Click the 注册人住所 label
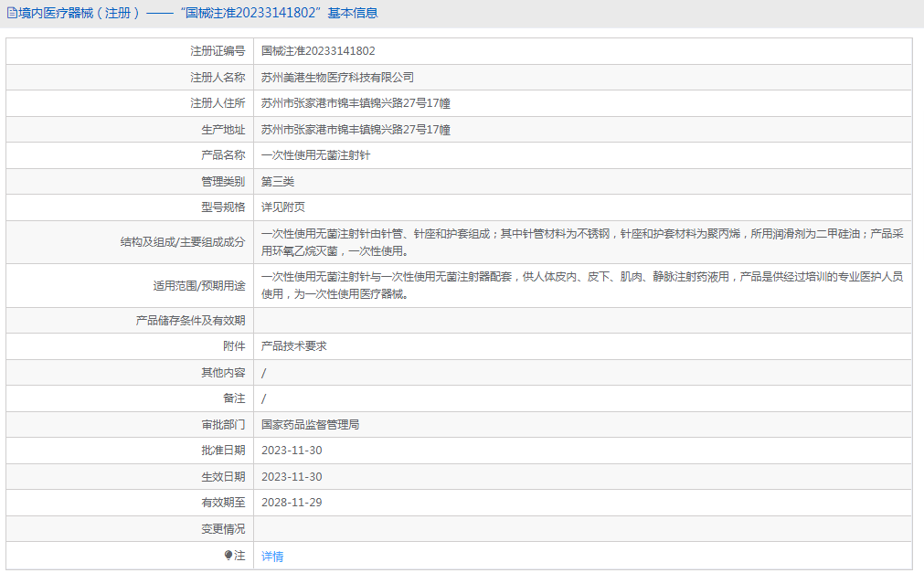 point(218,103)
